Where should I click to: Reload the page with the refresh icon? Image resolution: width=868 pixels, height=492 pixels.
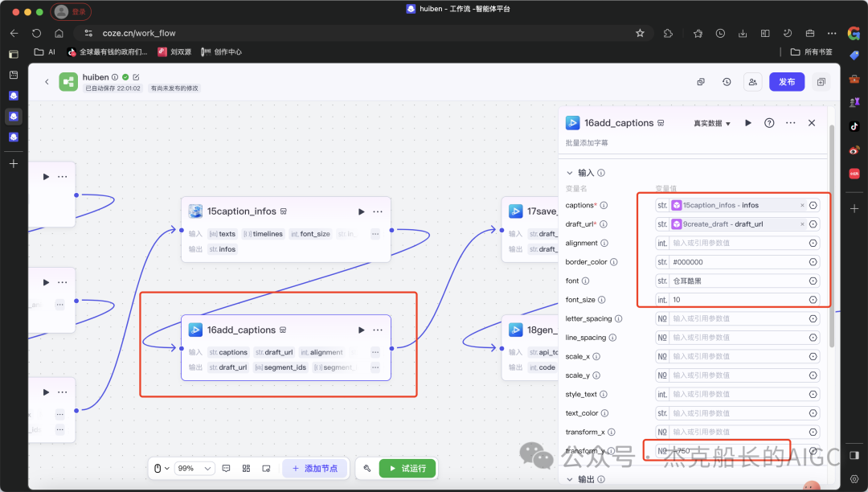(36, 33)
